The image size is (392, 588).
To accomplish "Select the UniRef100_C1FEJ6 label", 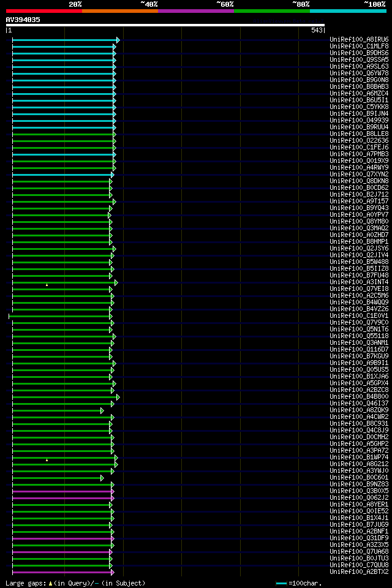I will point(359,148).
